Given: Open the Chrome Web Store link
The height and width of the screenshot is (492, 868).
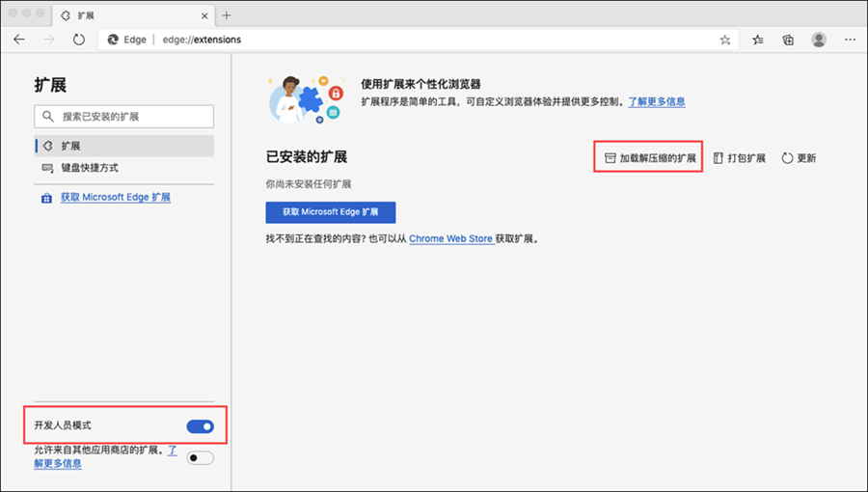Looking at the screenshot, I should coord(450,238).
